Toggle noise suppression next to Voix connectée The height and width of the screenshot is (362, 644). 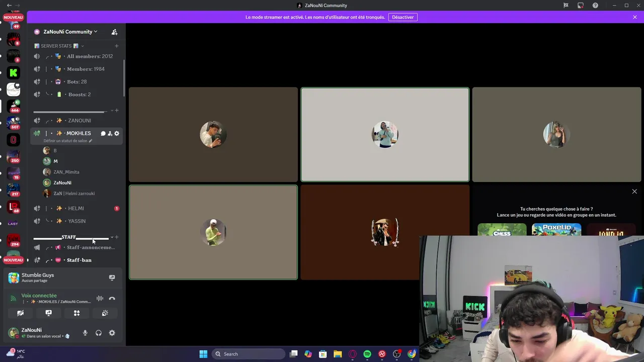coord(100,299)
